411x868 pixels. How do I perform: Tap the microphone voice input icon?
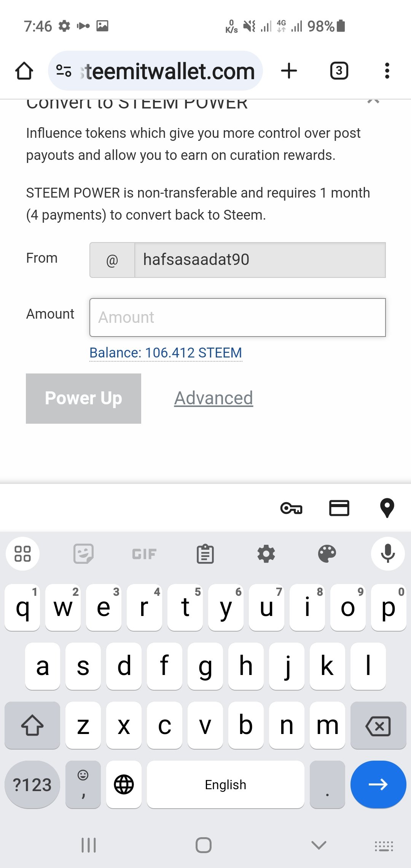(388, 554)
